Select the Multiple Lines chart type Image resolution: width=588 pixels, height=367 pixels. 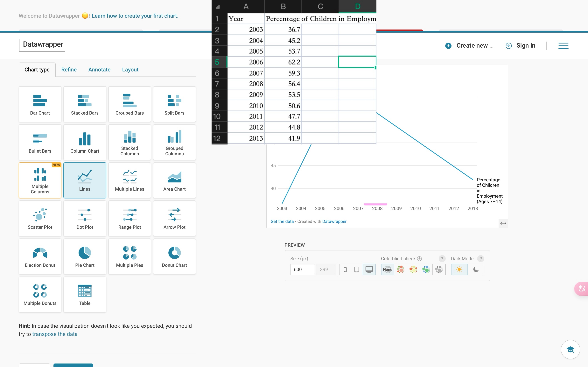[x=129, y=180]
